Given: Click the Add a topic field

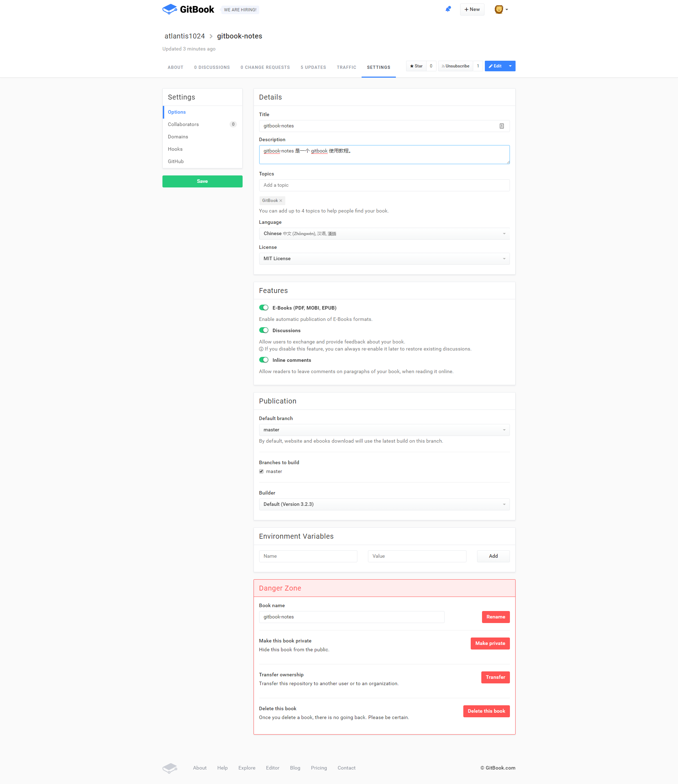Looking at the screenshot, I should pos(384,185).
